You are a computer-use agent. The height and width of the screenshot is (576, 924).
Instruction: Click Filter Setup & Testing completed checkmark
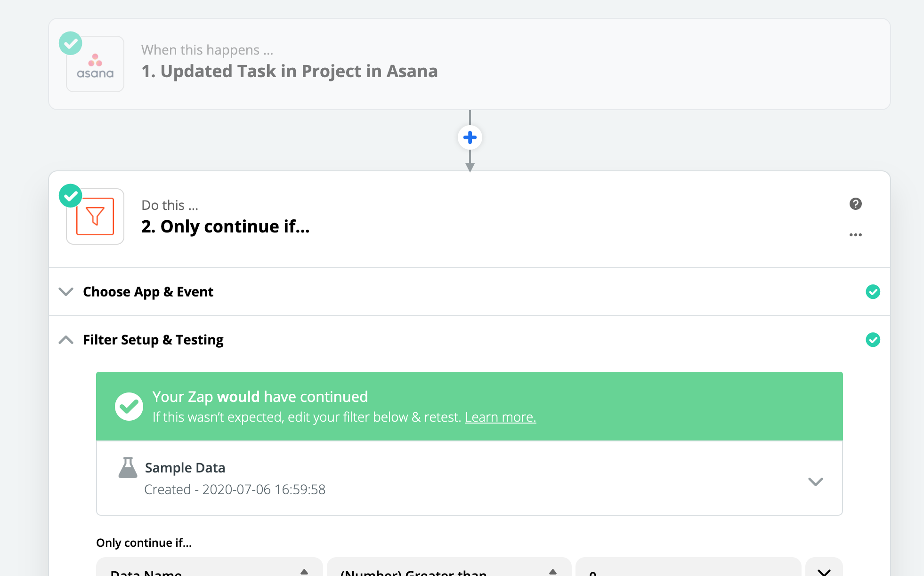pyautogui.click(x=873, y=340)
